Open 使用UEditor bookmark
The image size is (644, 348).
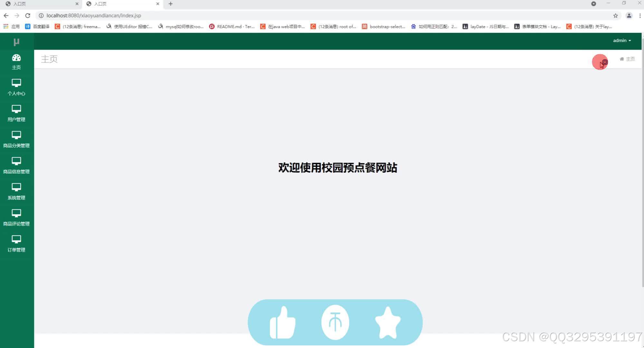point(129,26)
